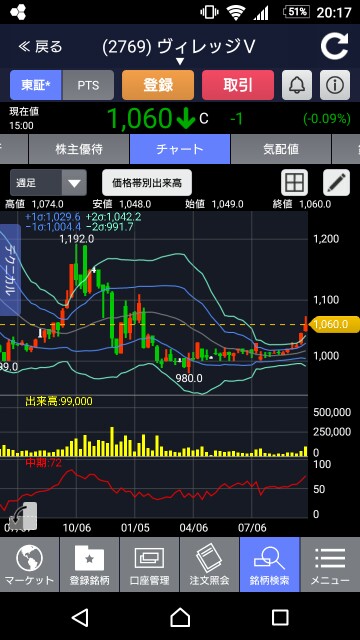Tap the refresh icon
Screen dimensions: 360x640
[x=335, y=47]
